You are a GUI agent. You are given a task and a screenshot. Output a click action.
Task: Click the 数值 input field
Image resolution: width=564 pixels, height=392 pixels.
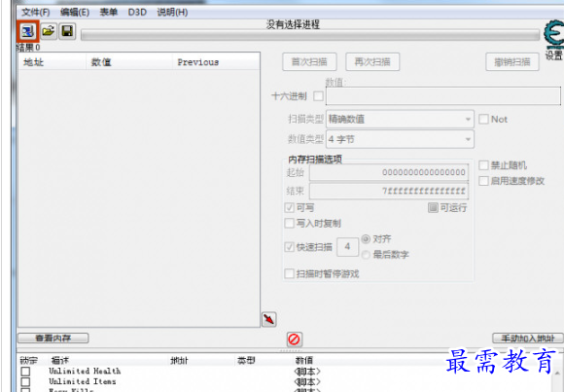point(443,96)
